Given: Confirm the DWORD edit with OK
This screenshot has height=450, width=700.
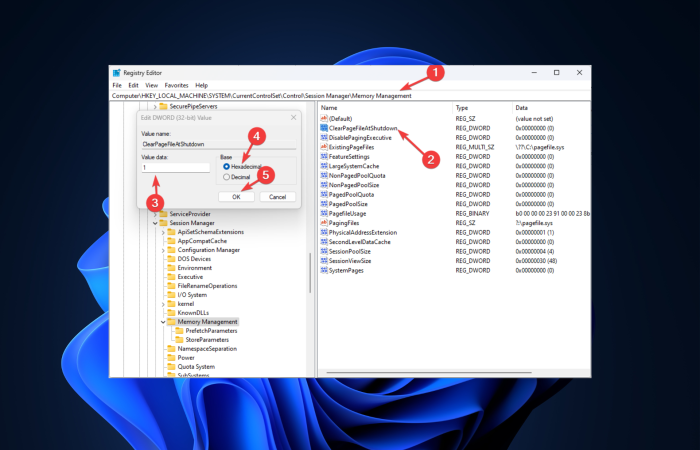Looking at the screenshot, I should click(236, 197).
